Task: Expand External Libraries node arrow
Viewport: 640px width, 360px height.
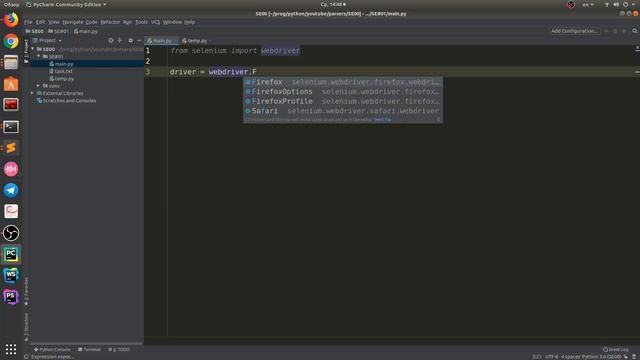Action: point(33,93)
